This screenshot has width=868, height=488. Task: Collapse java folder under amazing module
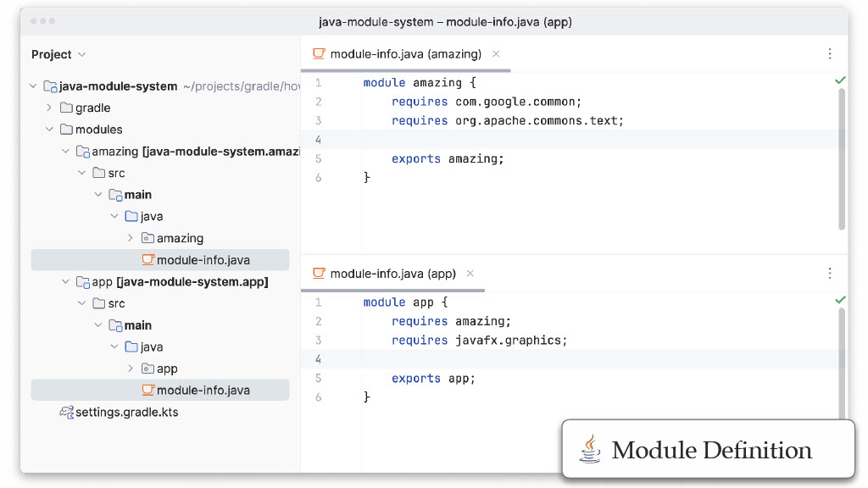(x=114, y=216)
